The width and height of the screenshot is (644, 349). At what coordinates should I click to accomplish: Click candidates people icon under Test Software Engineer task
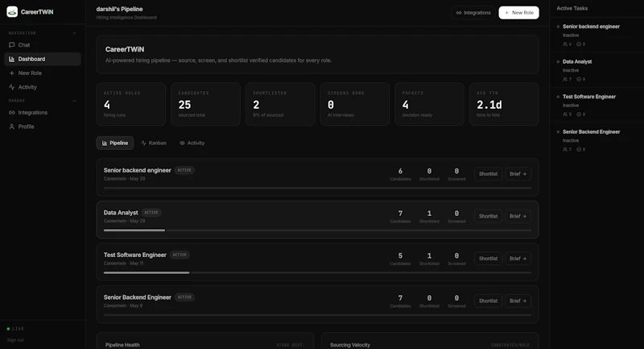565,114
